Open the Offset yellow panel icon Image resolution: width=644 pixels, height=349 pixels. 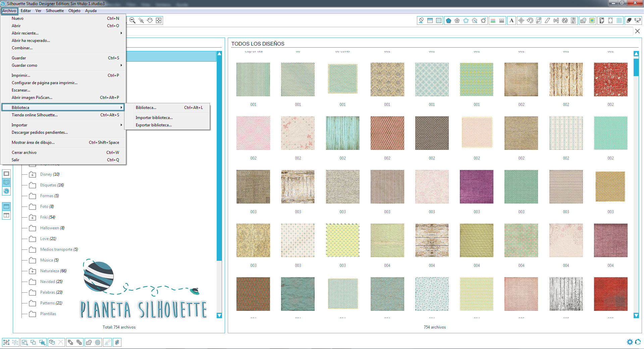[592, 20]
